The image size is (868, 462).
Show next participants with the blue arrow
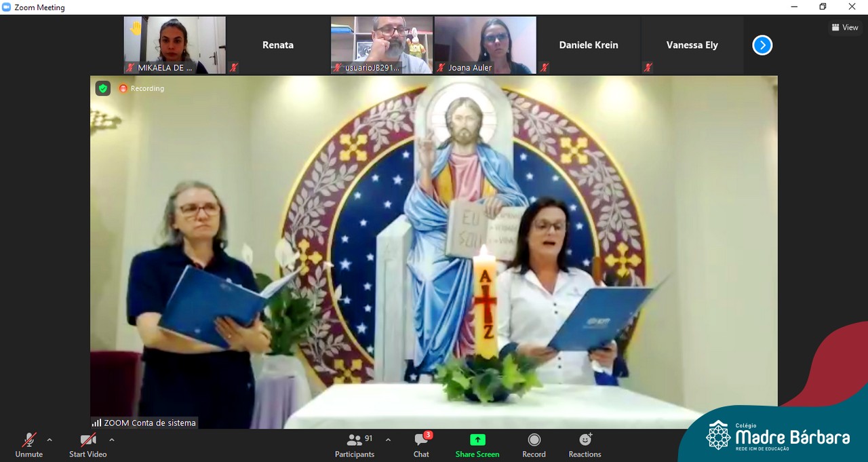[x=762, y=45]
